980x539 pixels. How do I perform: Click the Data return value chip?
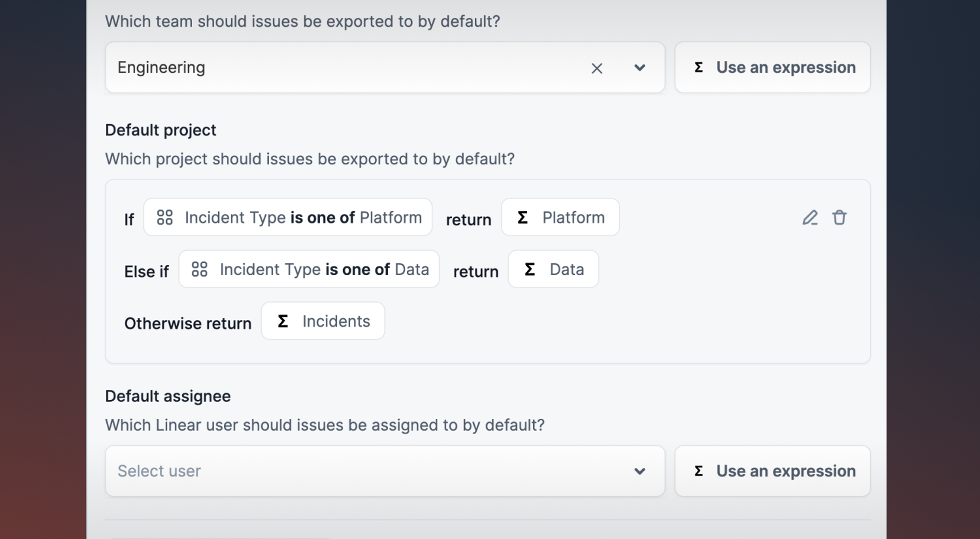coord(566,269)
